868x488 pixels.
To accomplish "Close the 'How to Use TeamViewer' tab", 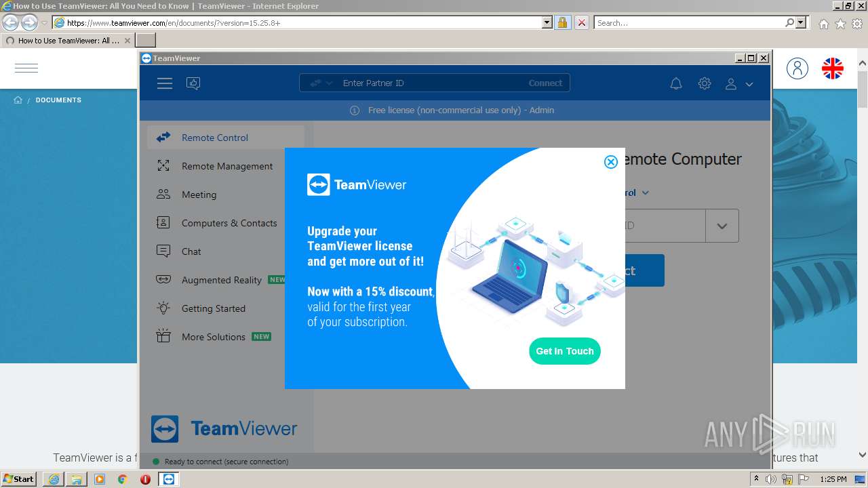I will 127,41.
